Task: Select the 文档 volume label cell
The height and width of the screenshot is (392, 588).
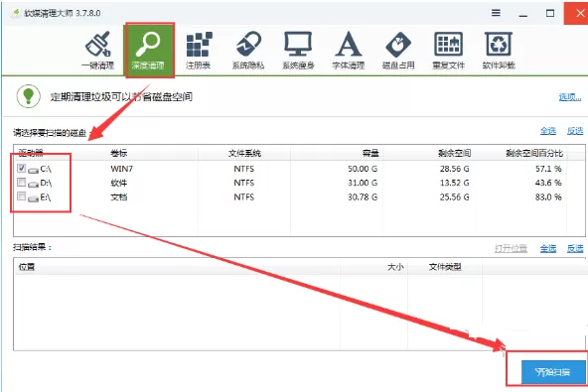Action: tap(119, 196)
